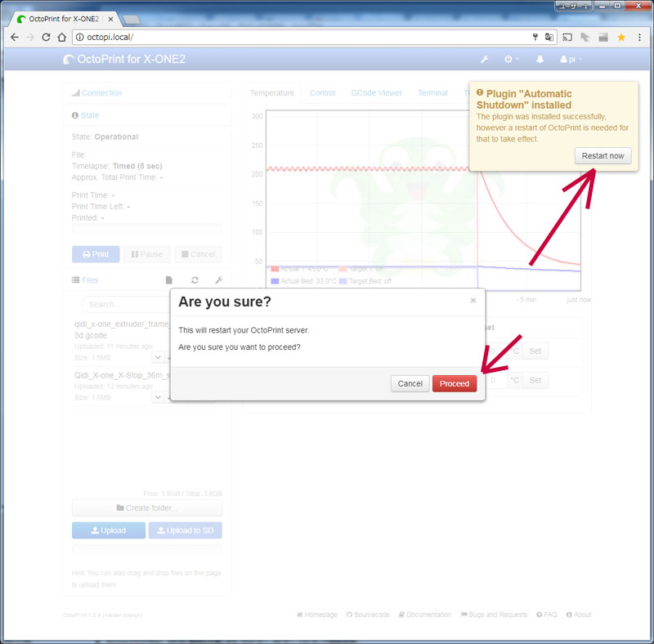Click the bookmark star icon
The image size is (654, 644).
point(621,37)
